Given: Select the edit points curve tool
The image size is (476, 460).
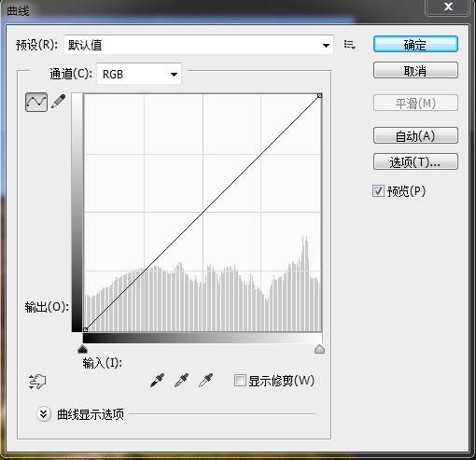Looking at the screenshot, I should pos(36,102).
